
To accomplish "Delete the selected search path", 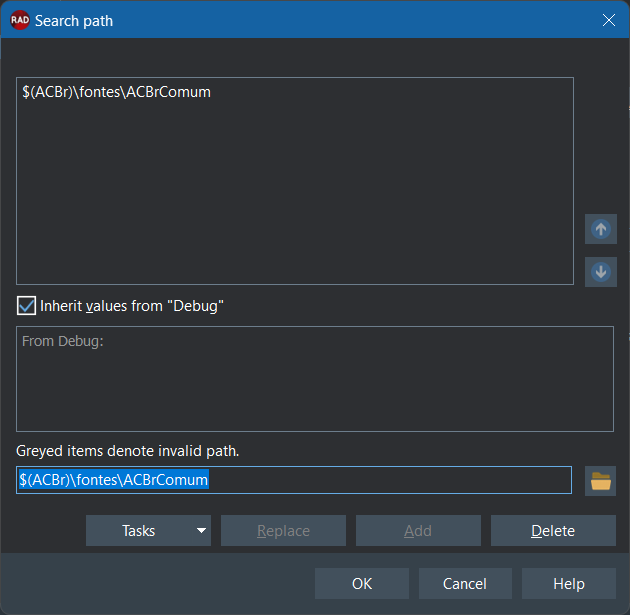I will 553,531.
